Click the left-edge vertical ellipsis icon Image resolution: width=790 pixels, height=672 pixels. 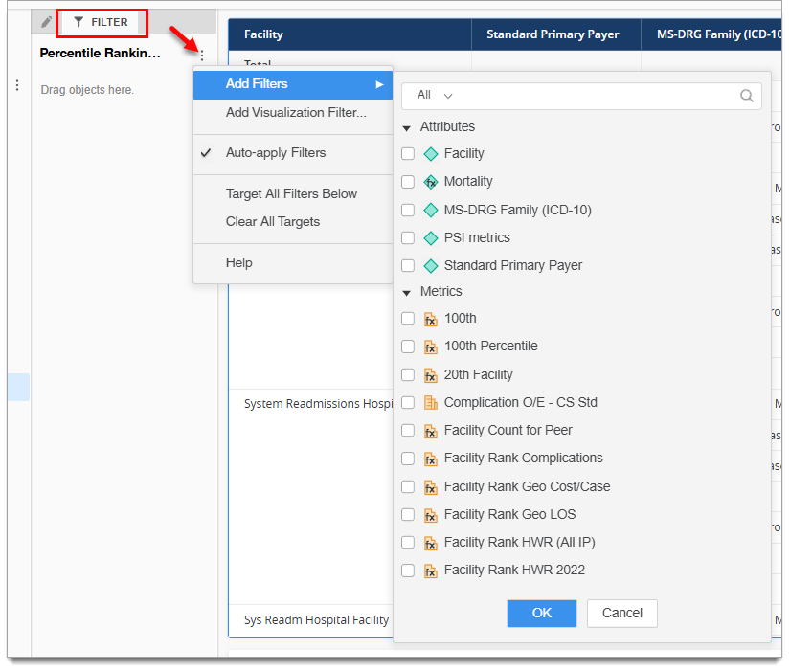[x=16, y=86]
